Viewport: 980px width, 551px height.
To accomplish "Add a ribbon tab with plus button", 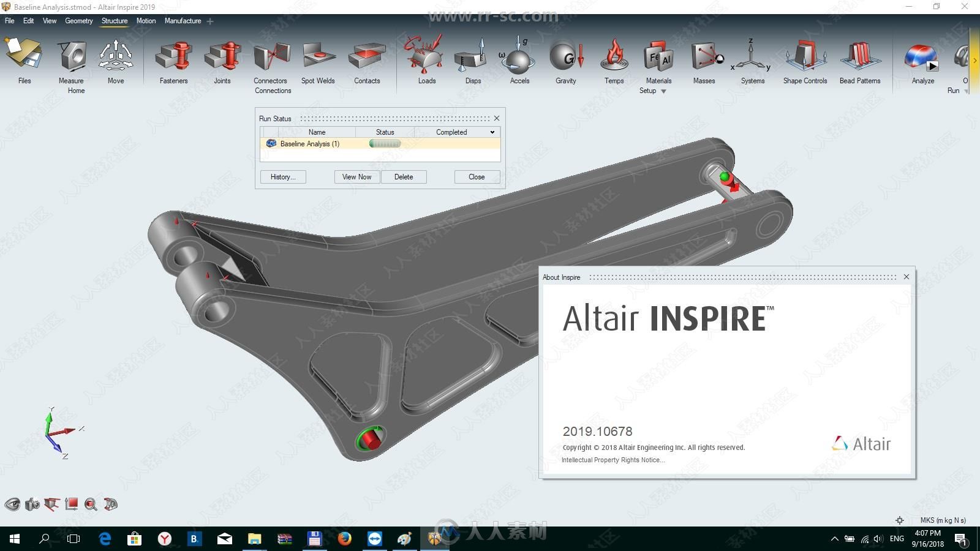I will coord(210,21).
